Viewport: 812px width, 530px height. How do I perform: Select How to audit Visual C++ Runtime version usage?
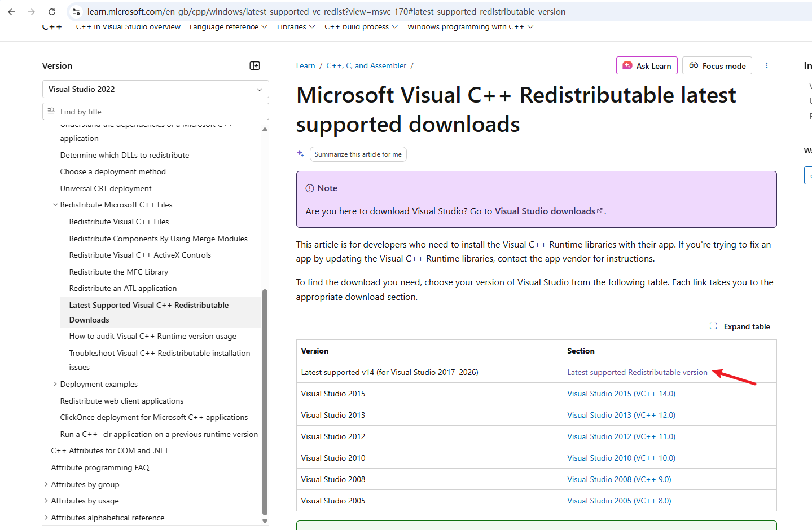pyautogui.click(x=153, y=336)
